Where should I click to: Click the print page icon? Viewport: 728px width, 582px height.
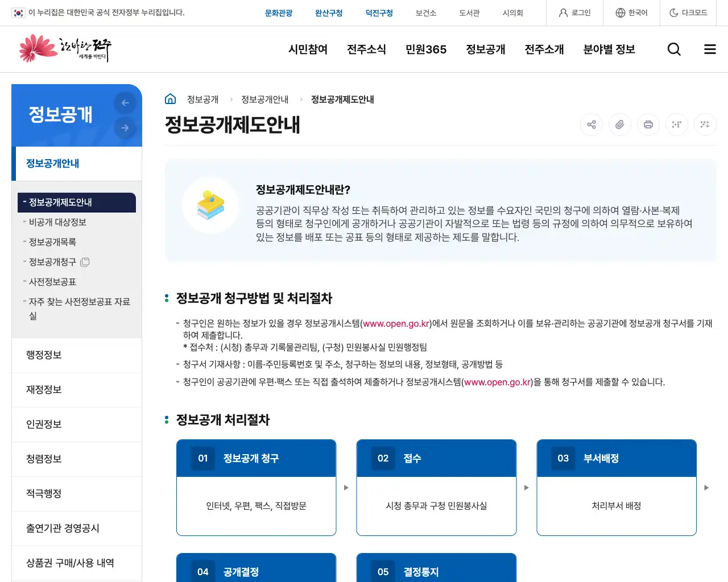648,124
